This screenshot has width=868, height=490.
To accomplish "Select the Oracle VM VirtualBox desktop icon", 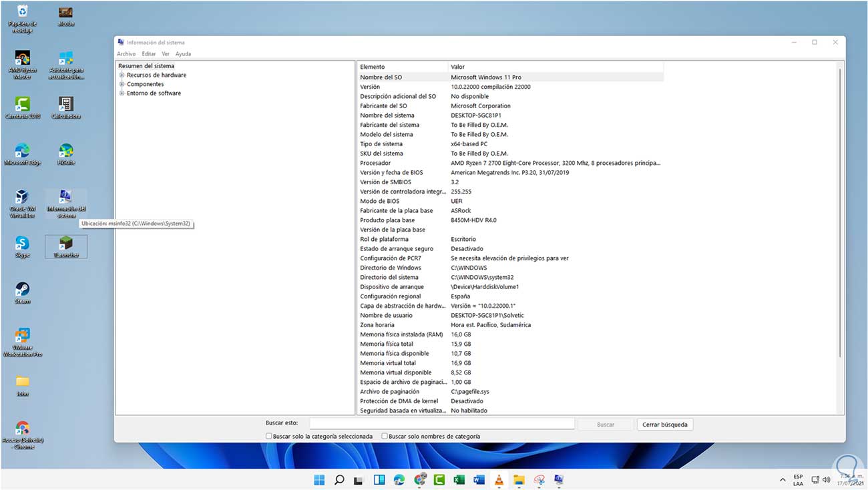I will click(x=23, y=204).
